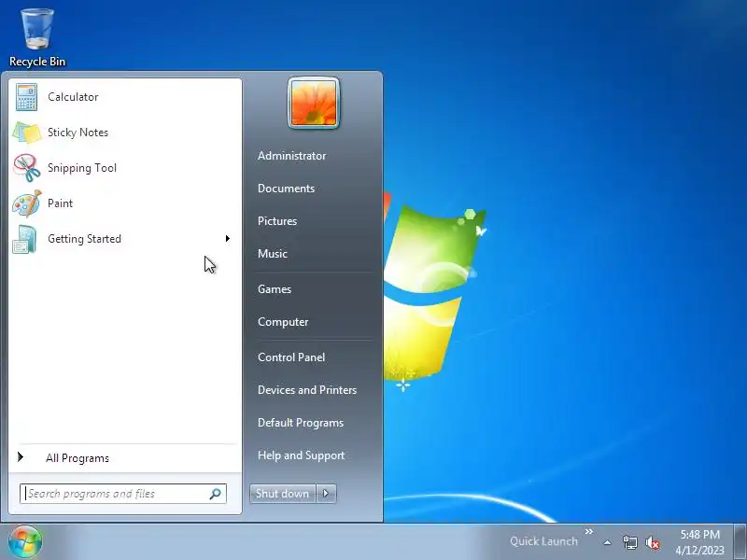Open the Shut down options arrow
This screenshot has width=747, height=560.
tap(326, 494)
